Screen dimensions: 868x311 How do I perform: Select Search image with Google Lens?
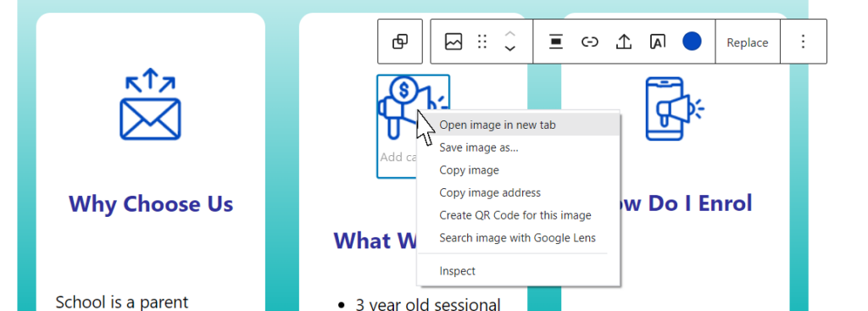tap(518, 238)
